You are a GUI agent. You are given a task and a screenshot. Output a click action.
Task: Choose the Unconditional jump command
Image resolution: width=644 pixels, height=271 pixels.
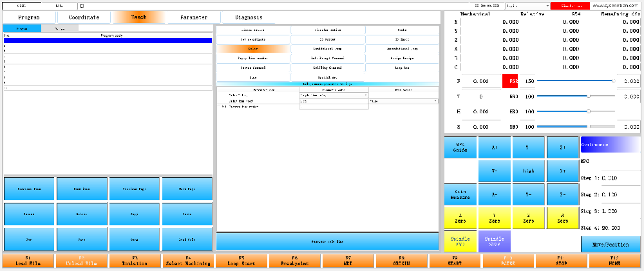pyautogui.click(x=402, y=48)
